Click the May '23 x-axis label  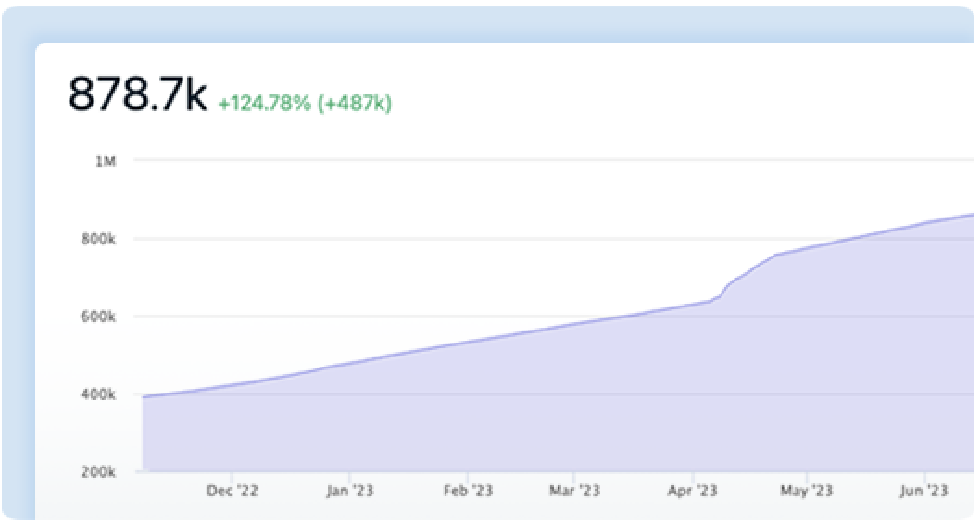point(806,491)
